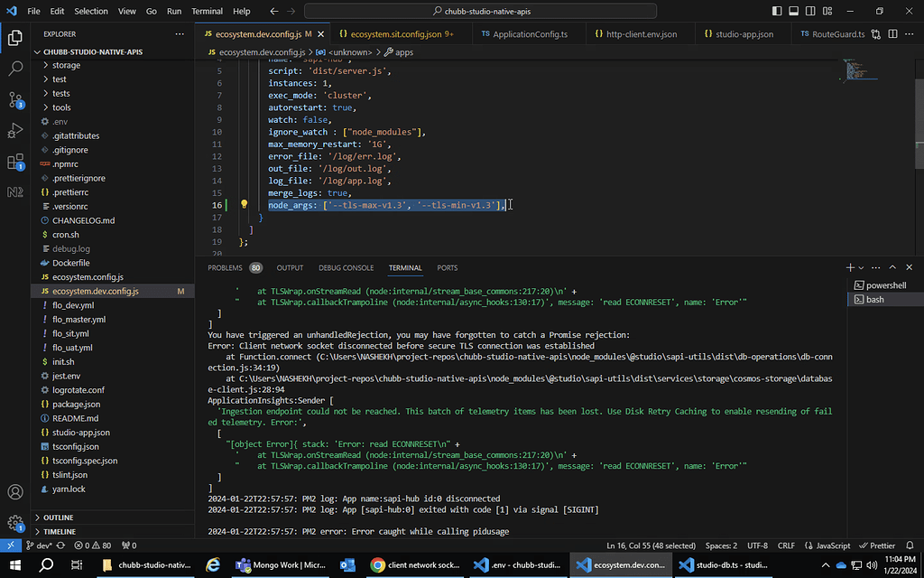
Task: Toggle the bottom Panel layout button
Action: pyautogui.click(x=795, y=12)
